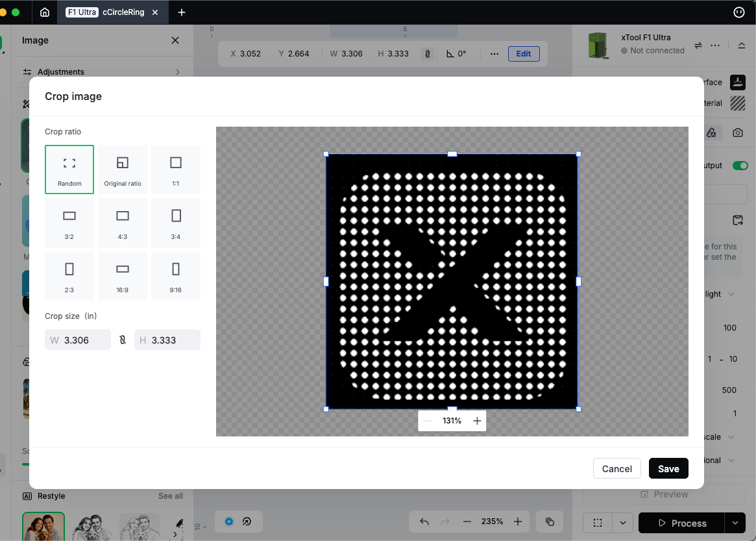
Task: Zoom out the crop preview
Action: pyautogui.click(x=427, y=421)
